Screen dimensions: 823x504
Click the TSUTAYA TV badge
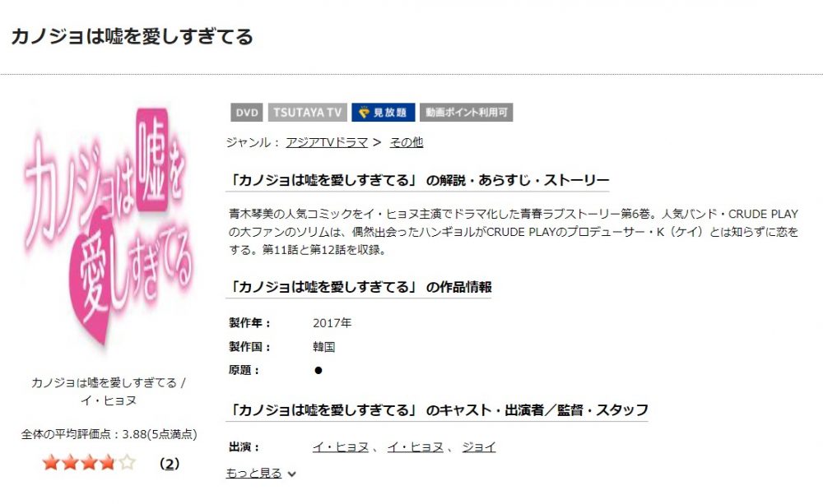point(308,113)
